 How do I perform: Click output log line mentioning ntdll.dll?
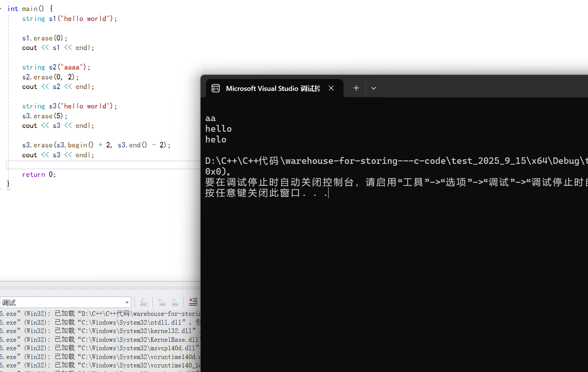(100, 322)
